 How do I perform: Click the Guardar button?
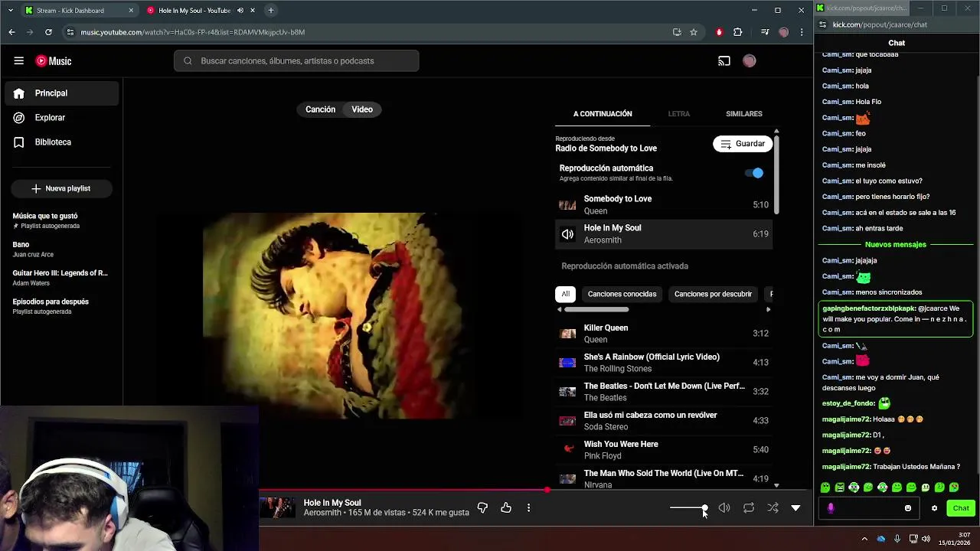(743, 144)
